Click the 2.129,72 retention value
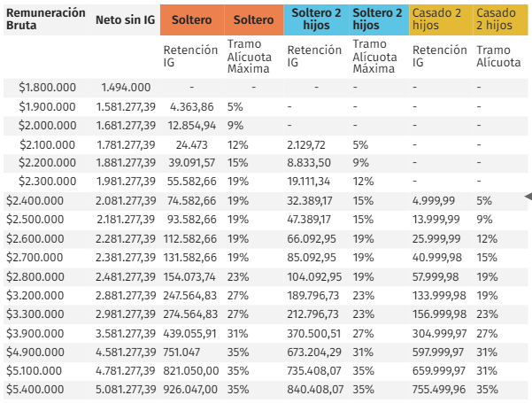This screenshot has width=532, height=403. click(x=312, y=144)
